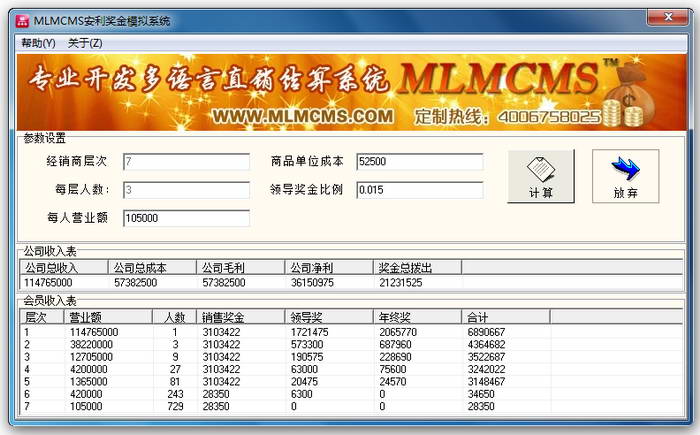Click the MLMCMS banner image
Viewport: 700px width, 435px height.
(351, 92)
